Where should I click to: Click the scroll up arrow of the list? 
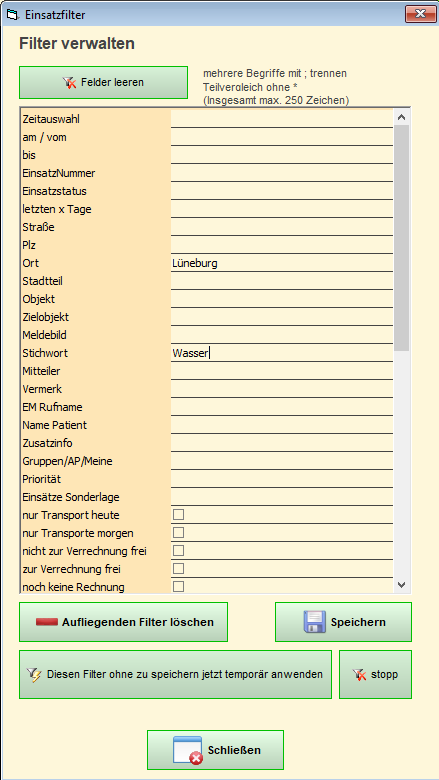pyautogui.click(x=402, y=117)
